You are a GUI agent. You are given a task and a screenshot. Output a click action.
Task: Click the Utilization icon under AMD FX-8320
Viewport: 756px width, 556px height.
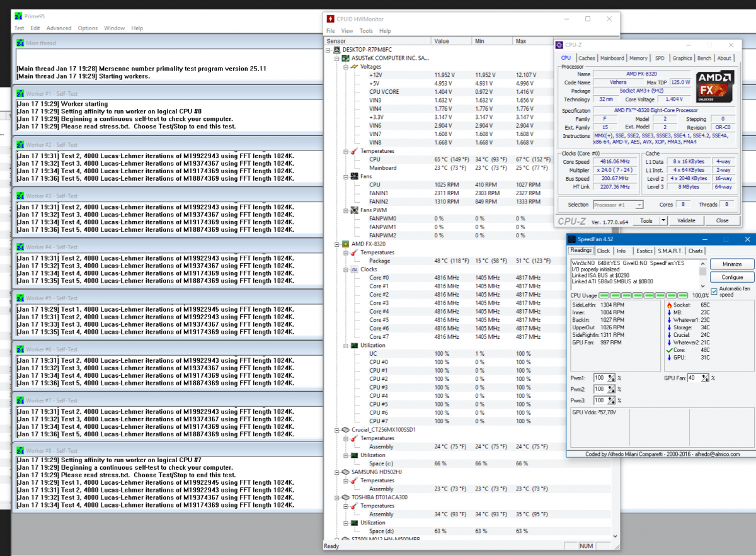pos(354,345)
